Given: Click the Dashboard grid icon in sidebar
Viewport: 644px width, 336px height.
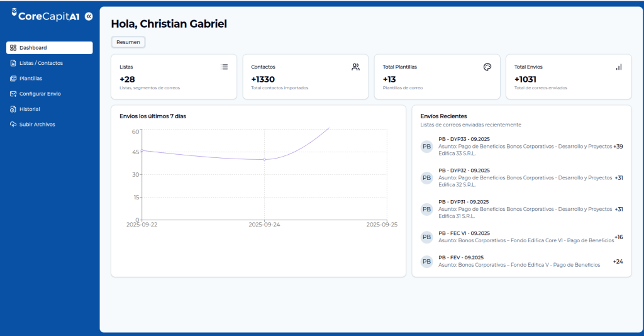Looking at the screenshot, I should 13,48.
